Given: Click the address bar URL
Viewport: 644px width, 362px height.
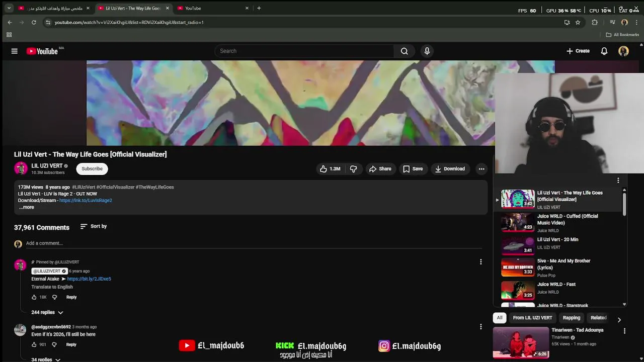Looking at the screenshot, I should click(129, 22).
